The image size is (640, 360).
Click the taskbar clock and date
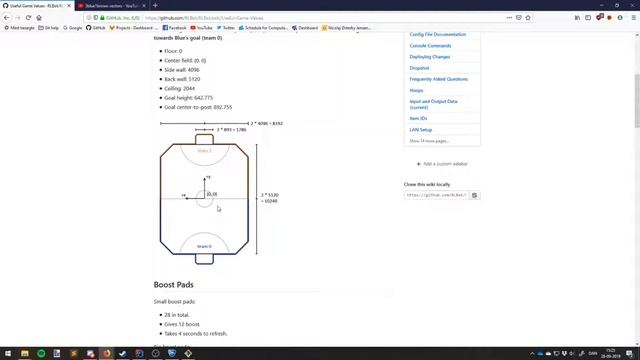point(611,353)
